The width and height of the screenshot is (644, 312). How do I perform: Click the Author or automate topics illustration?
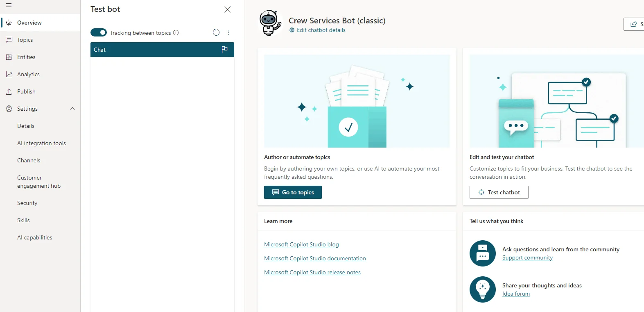(357, 101)
